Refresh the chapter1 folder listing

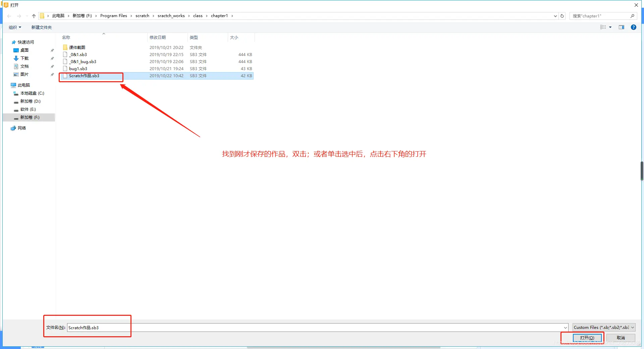[562, 16]
